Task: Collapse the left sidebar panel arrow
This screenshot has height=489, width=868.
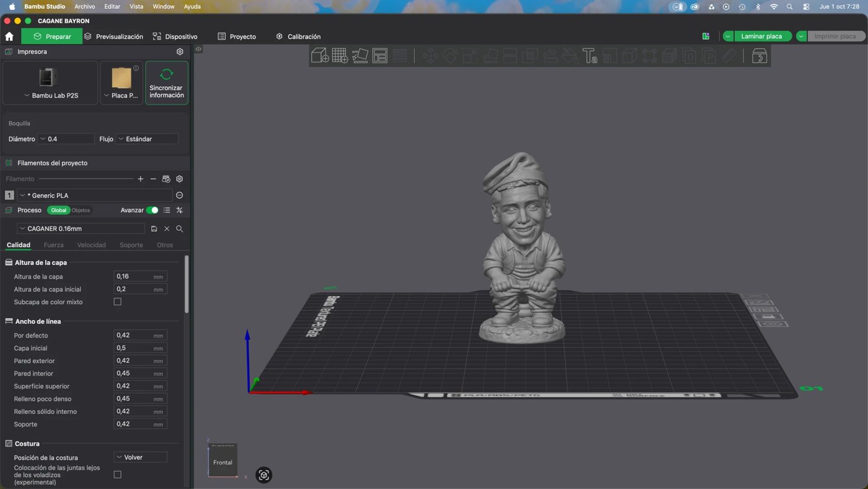Action: [x=198, y=49]
